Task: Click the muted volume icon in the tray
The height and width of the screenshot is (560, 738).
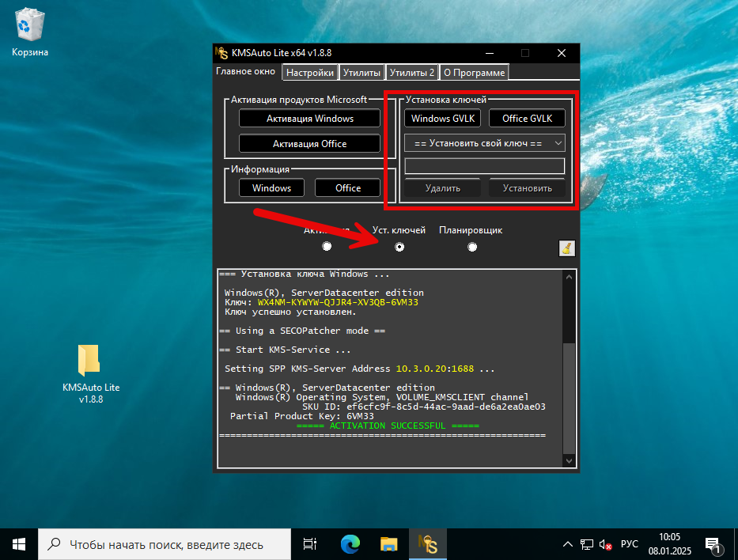Action: click(606, 544)
